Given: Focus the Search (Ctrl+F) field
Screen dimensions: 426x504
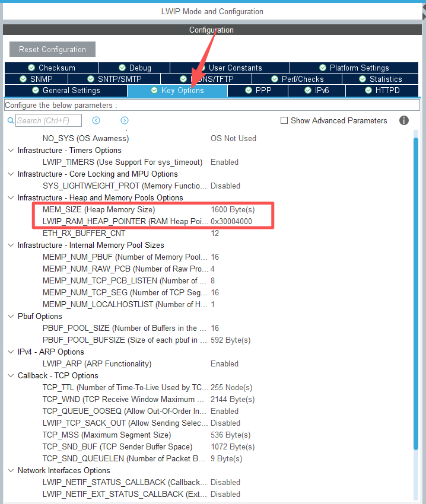Looking at the screenshot, I should [x=49, y=120].
